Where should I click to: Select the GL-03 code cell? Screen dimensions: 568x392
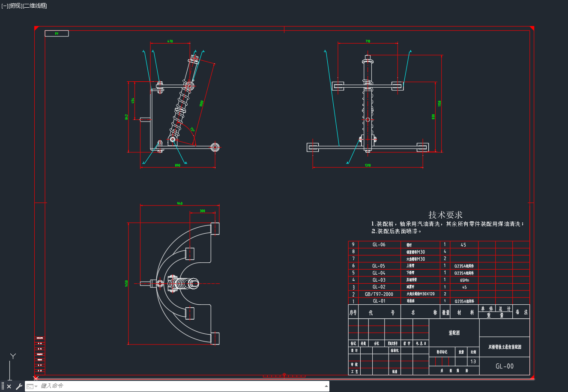379,280
